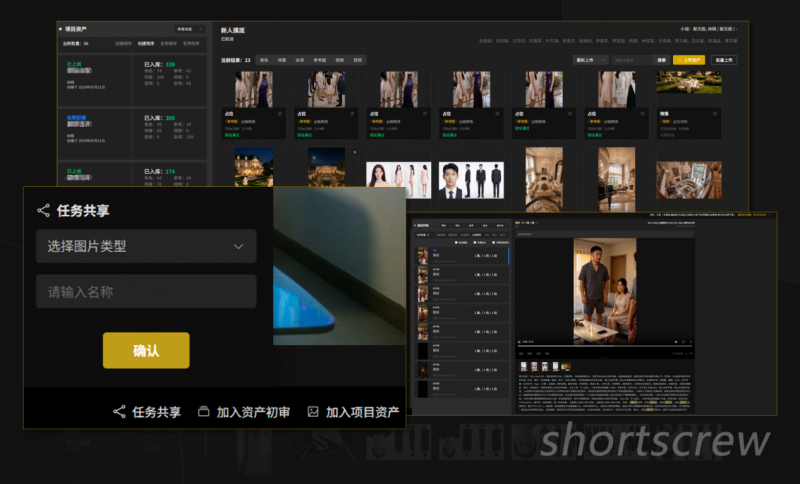Click the 任务共享 share icon in bottom bar

(x=119, y=412)
